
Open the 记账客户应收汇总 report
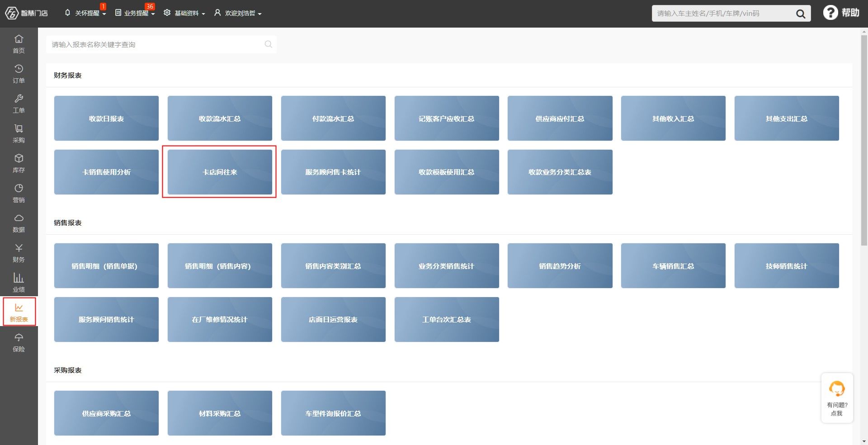[x=447, y=118]
